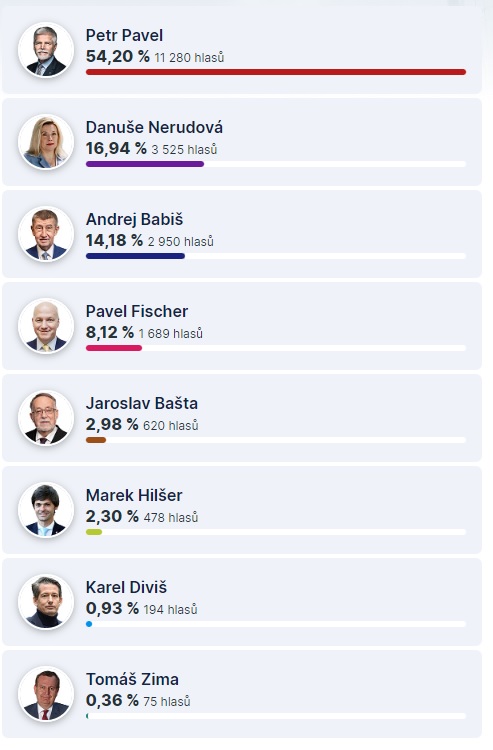Screen dimensions: 493x750
Task: Click Jaroslav Bašta's portrait photo
Action: (x=46, y=418)
